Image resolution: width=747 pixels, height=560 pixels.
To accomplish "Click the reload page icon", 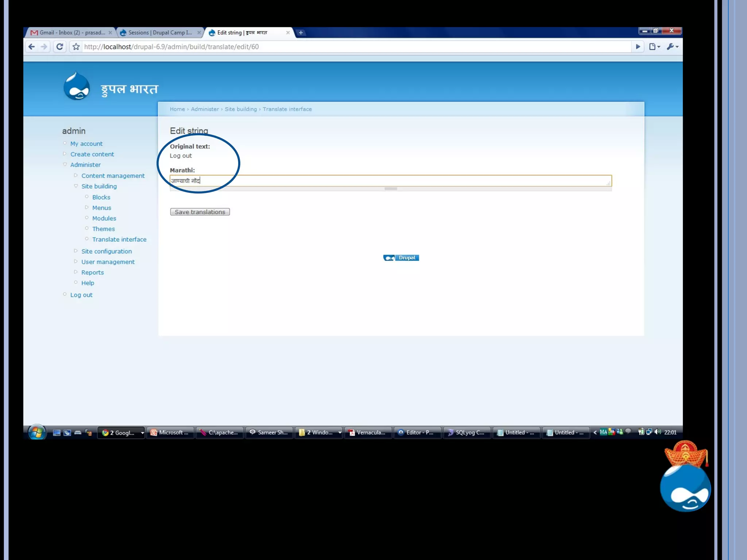I will point(60,47).
